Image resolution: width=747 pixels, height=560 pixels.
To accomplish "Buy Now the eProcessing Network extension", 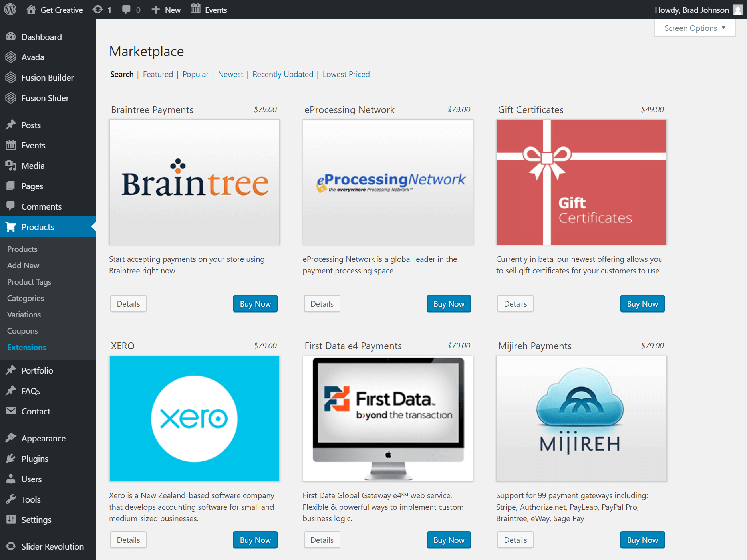I will [449, 304].
